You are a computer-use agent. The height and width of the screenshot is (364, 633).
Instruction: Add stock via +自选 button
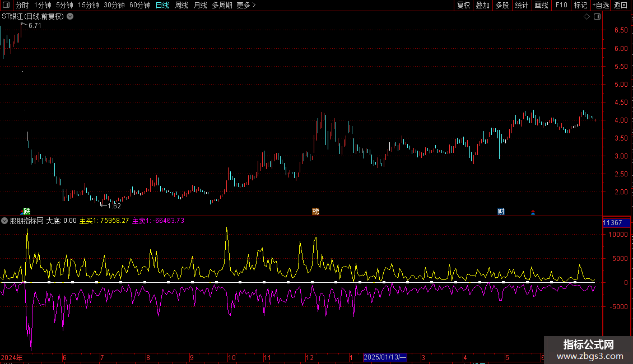pyautogui.click(x=601, y=5)
